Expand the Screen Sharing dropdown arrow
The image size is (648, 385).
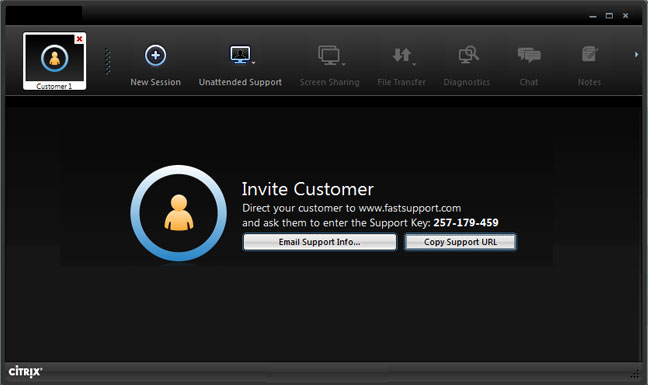tap(343, 64)
